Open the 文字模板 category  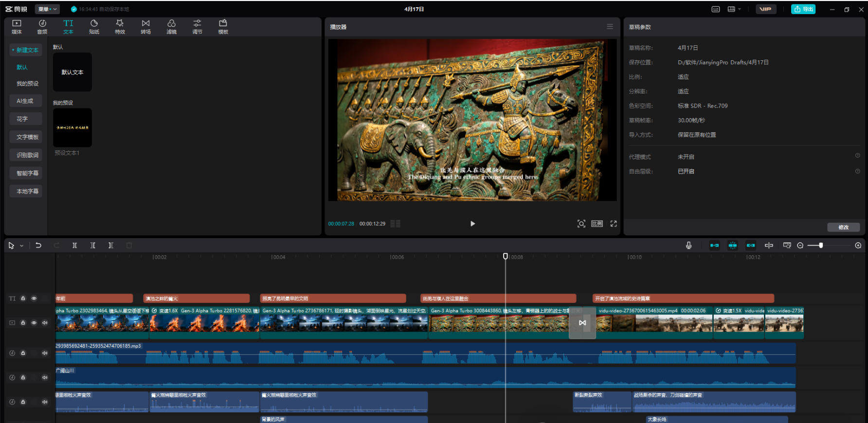click(26, 137)
